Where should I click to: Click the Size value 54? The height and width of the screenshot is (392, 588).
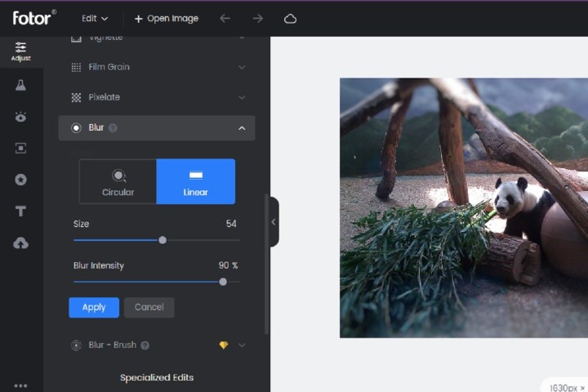click(x=231, y=224)
